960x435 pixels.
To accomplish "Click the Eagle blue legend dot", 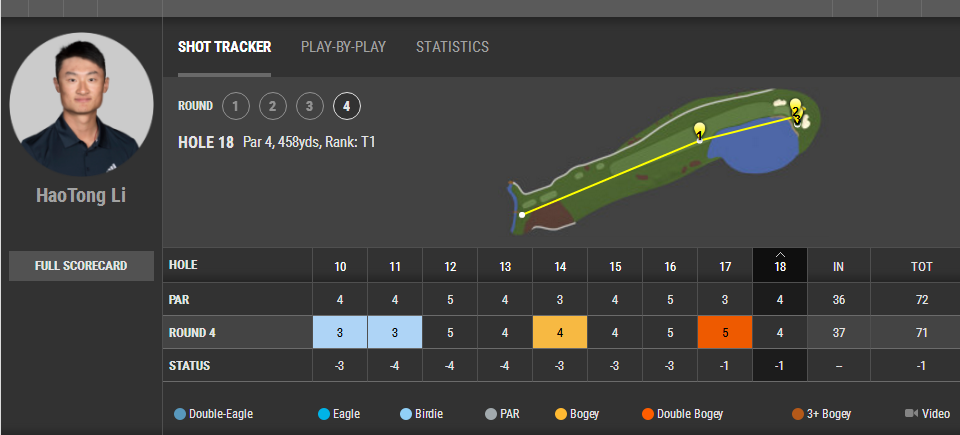I will [x=324, y=414].
